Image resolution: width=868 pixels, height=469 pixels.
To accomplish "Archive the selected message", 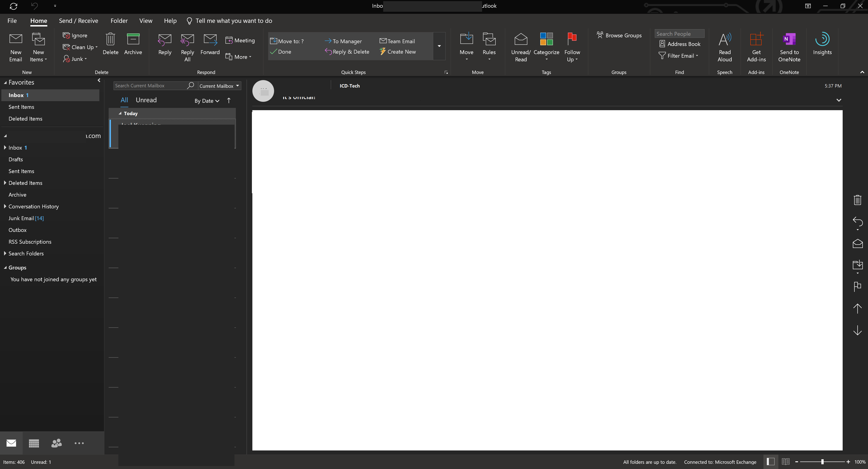I will pos(133,44).
